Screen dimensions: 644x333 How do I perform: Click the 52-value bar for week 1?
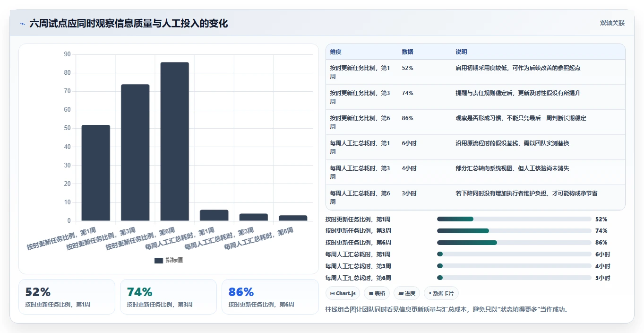coord(95,173)
